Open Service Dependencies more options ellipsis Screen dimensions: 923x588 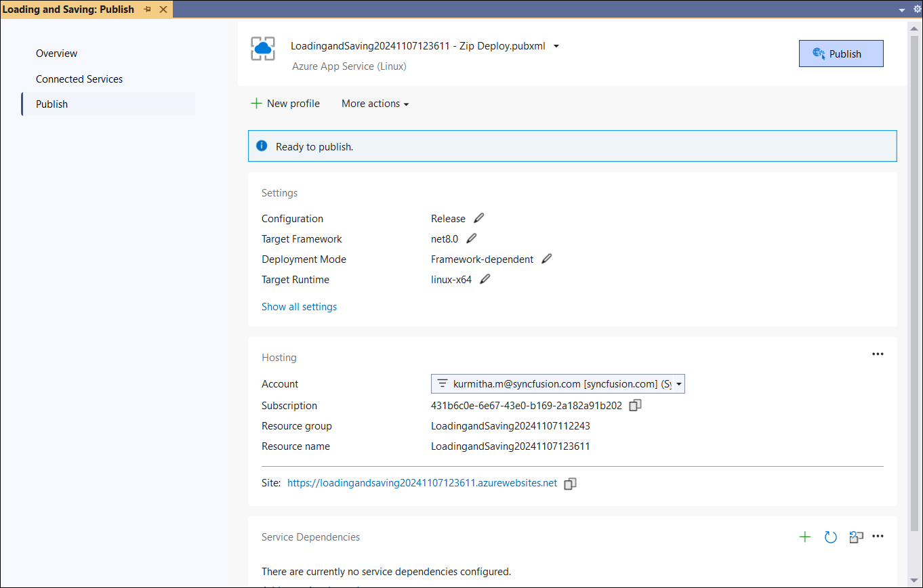[x=878, y=537]
